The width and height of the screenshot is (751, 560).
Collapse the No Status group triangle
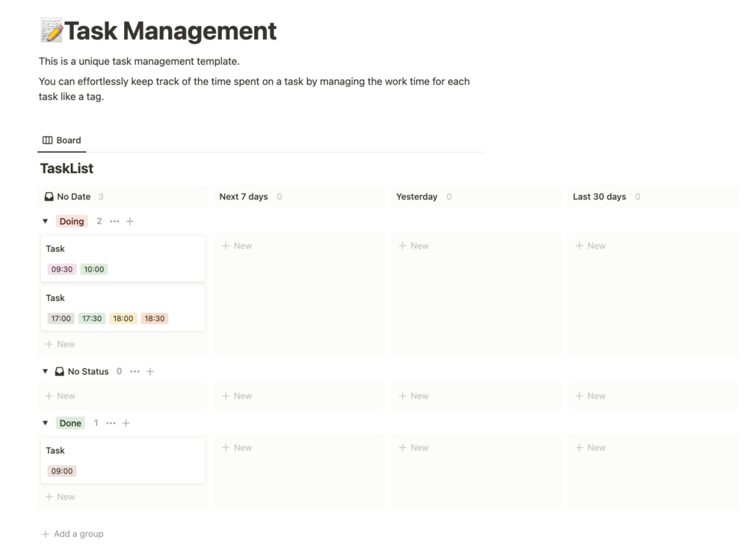tap(45, 372)
